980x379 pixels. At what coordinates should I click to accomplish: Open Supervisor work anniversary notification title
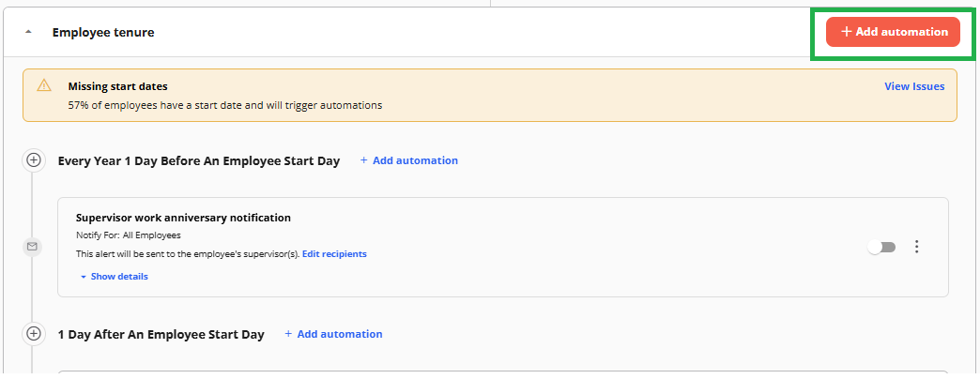(183, 218)
